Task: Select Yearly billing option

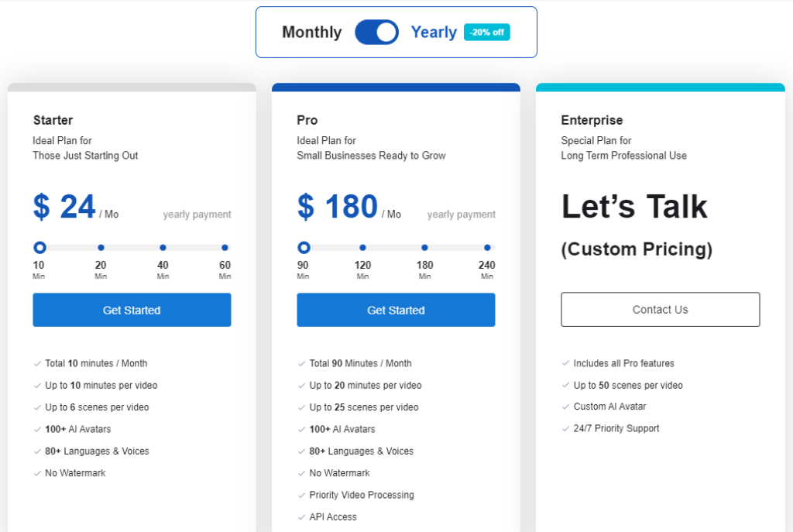Action: coord(434,32)
